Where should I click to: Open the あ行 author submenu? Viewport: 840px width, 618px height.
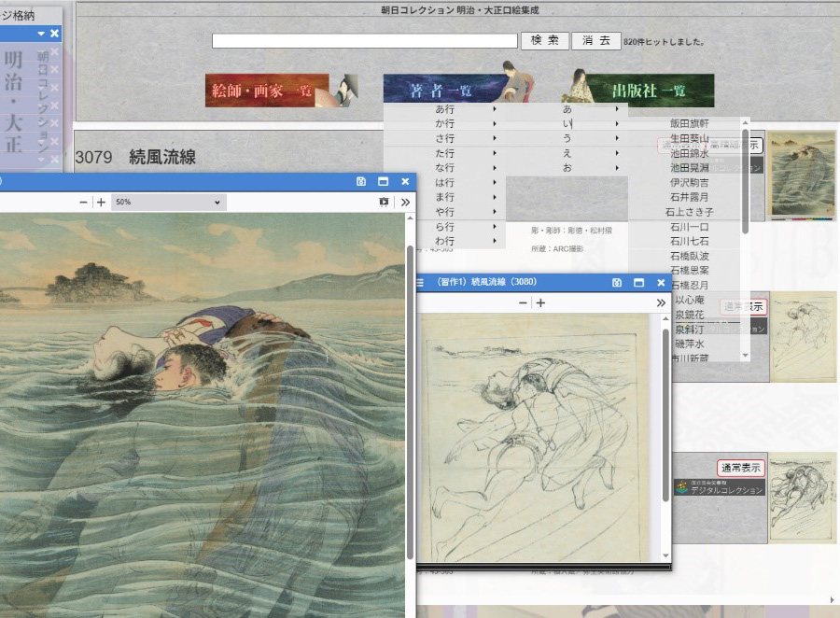pyautogui.click(x=444, y=109)
